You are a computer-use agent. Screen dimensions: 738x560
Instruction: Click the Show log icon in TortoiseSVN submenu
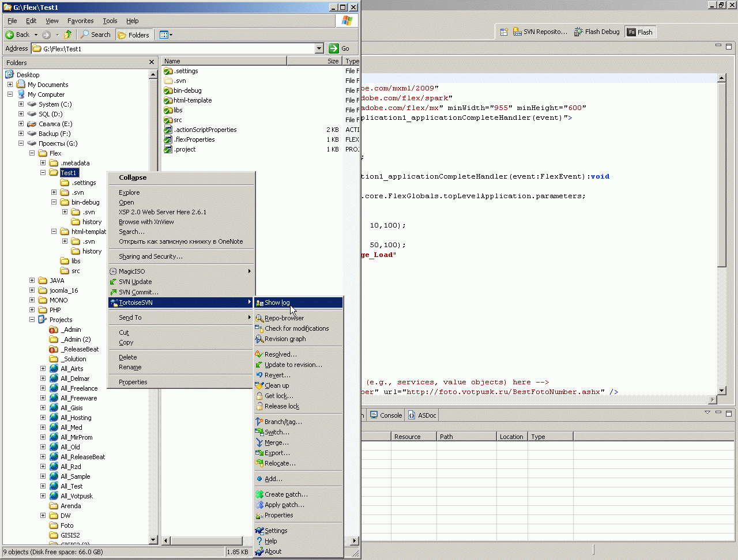(x=259, y=302)
